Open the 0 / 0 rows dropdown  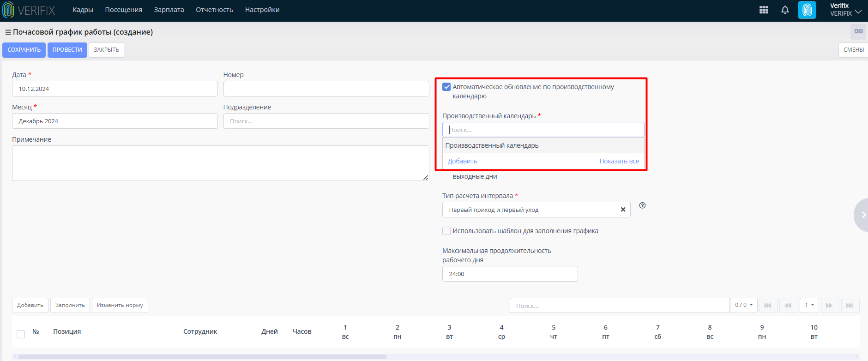(744, 305)
